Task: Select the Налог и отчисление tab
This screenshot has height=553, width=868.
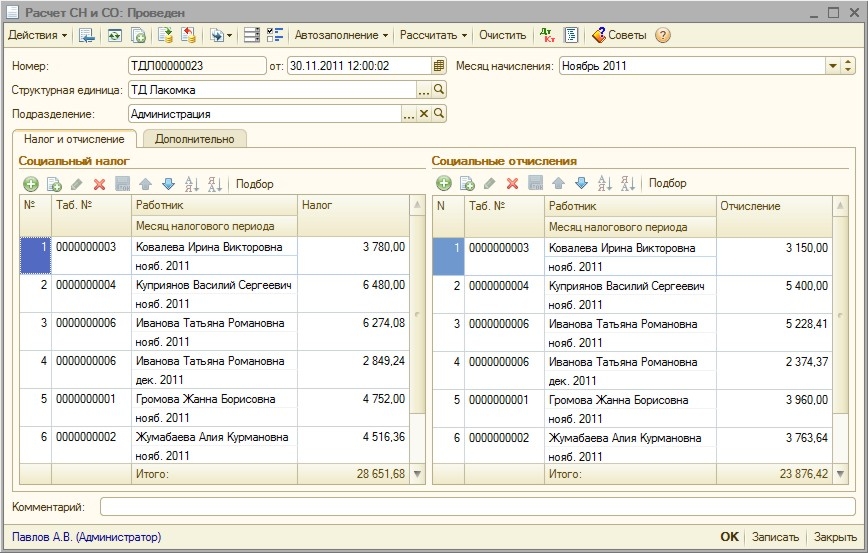Action: coord(73,139)
